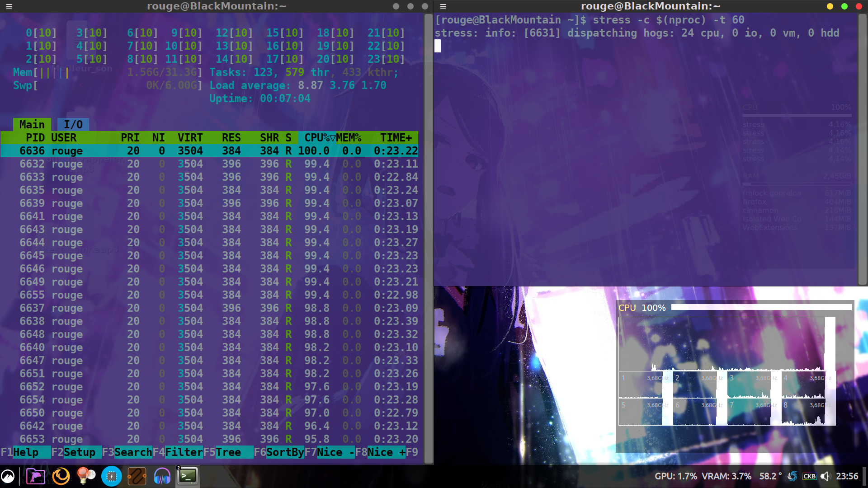Open the mountain logo start menu
The height and width of the screenshot is (488, 868).
pos(8,476)
